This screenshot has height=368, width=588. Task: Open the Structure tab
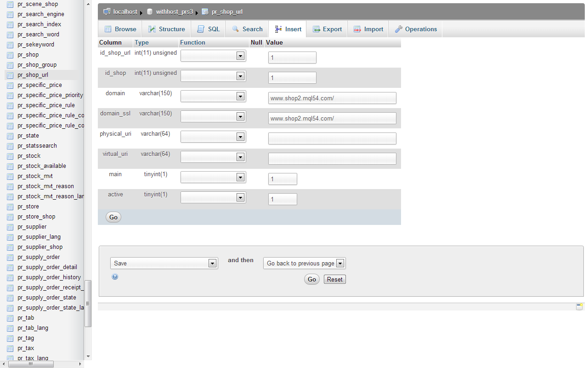(166, 29)
